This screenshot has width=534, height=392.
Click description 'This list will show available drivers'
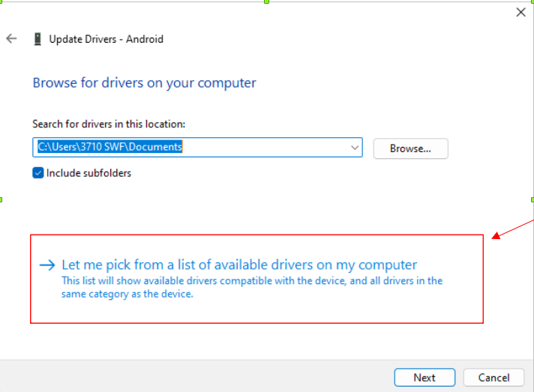click(x=252, y=287)
